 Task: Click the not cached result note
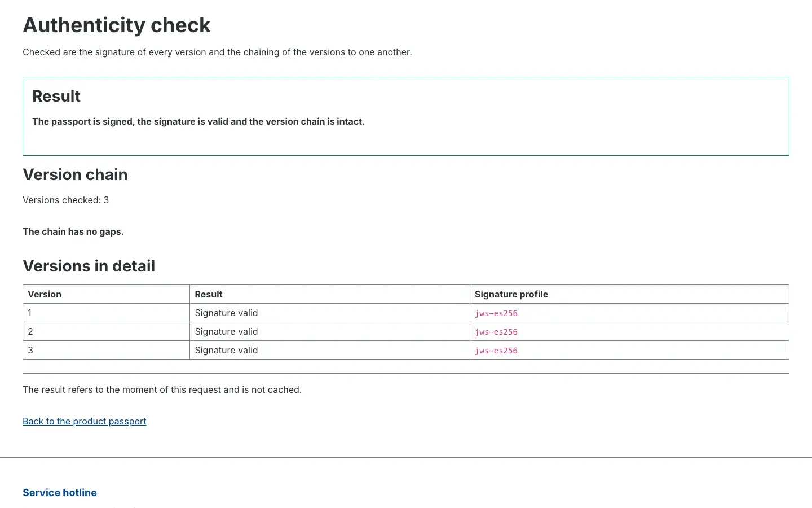[x=162, y=389]
